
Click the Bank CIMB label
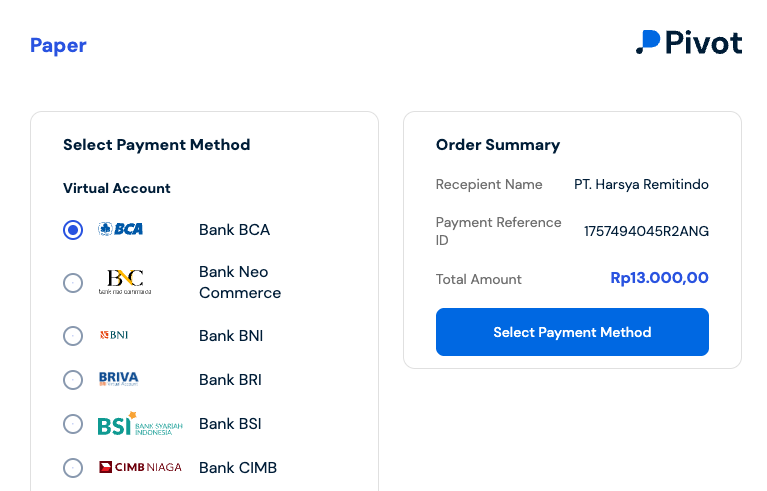[x=238, y=468]
